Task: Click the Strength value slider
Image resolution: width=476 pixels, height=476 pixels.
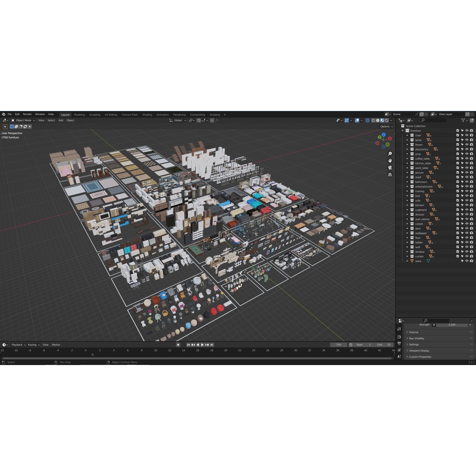Action: [x=452, y=325]
